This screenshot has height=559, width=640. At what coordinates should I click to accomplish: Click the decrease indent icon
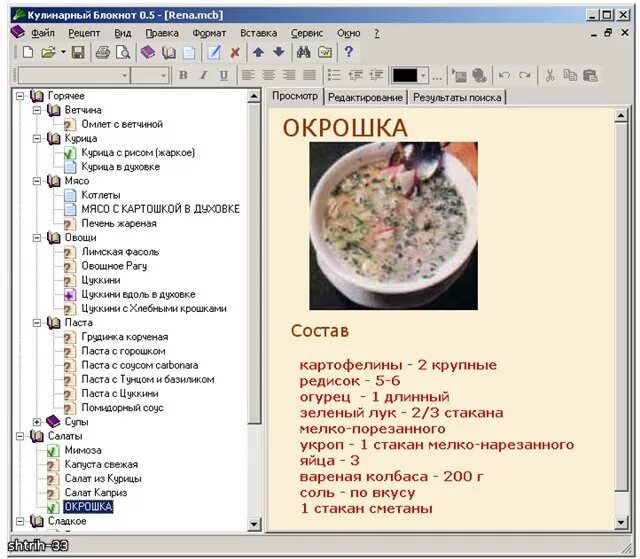(x=356, y=75)
